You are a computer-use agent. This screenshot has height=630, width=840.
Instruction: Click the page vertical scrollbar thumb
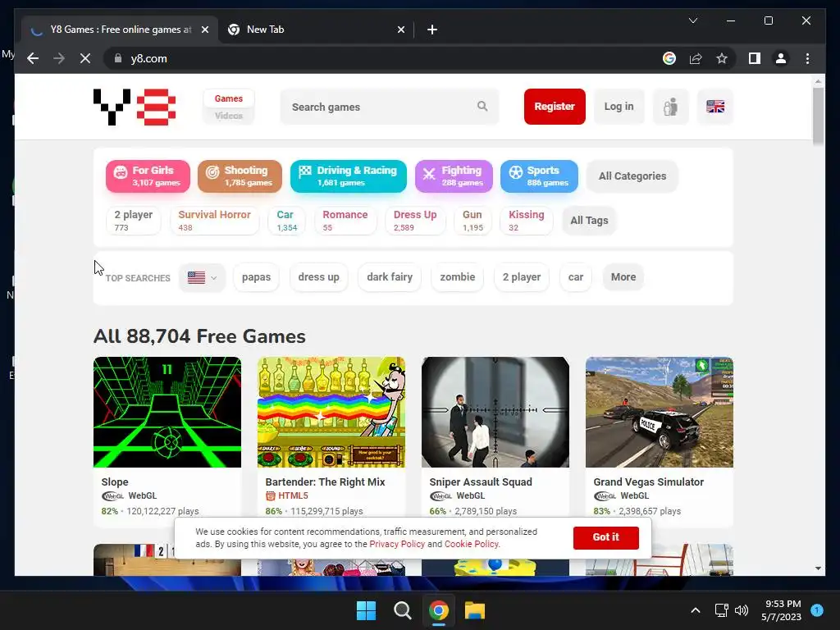(x=818, y=115)
